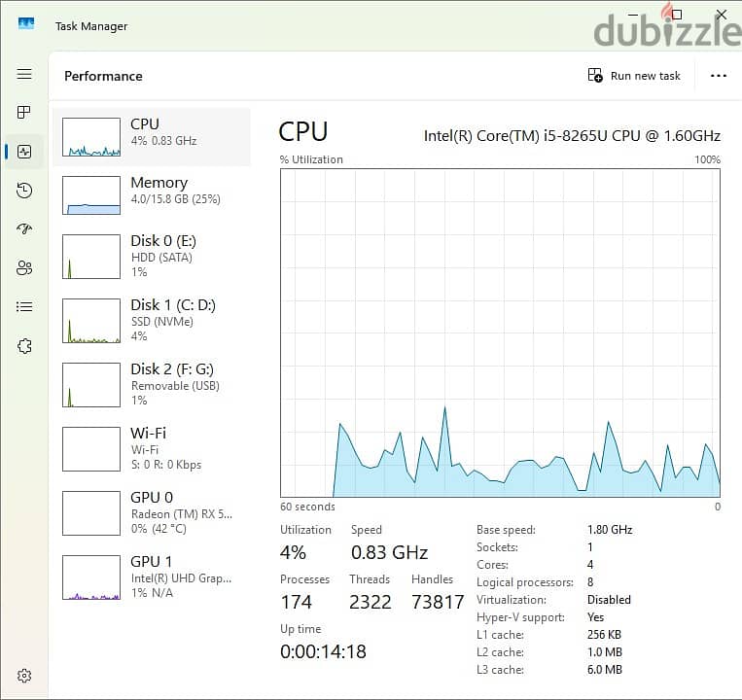This screenshot has height=700, width=742.
Task: Select Disk 2 (F: G:) entry
Action: tap(152, 385)
